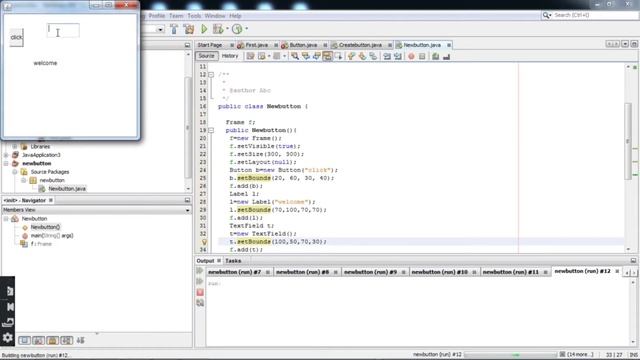Select the newbutton (run) #7 output tab
The height and width of the screenshot is (360, 640).
pyautogui.click(x=234, y=272)
